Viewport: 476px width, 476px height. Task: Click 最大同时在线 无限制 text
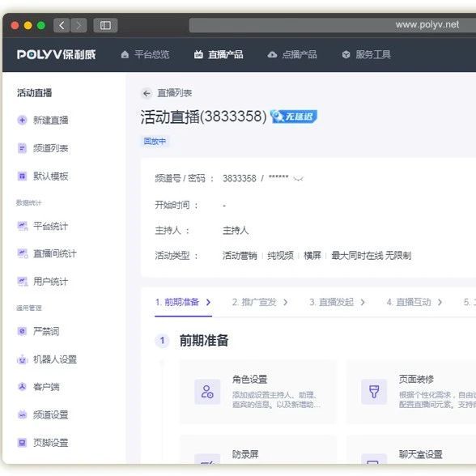click(x=372, y=256)
